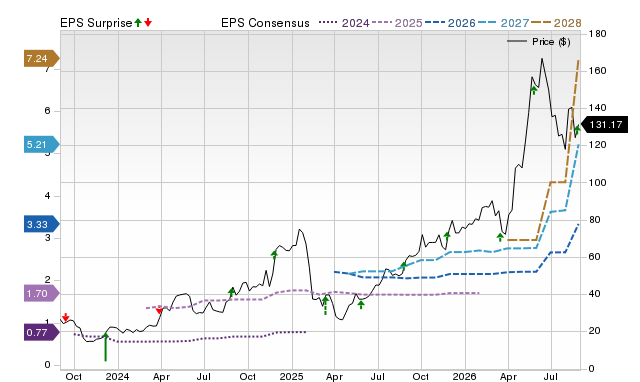Click the Price ($) legend label
Viewport: 640px width, 382px height.
[x=551, y=42]
